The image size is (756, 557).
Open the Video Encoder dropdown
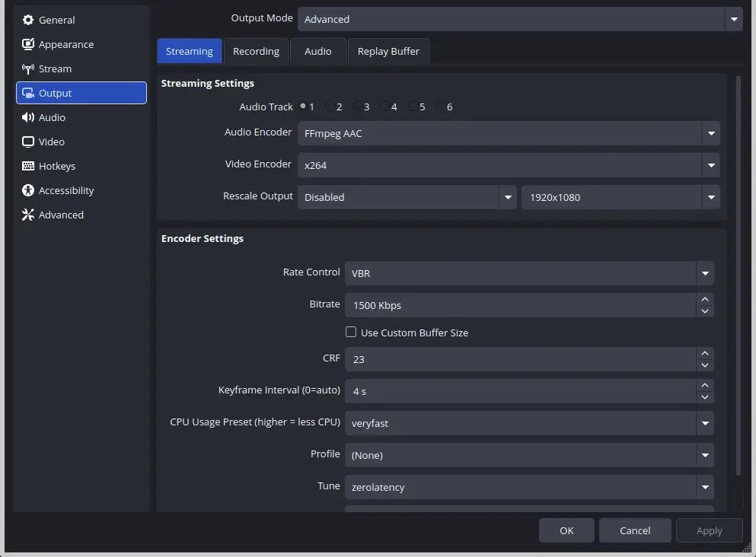[x=509, y=165]
